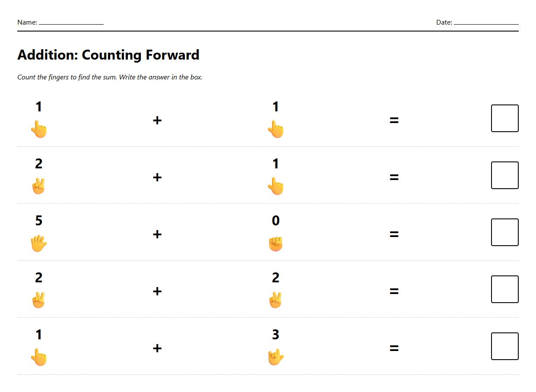
Task: Click the "Addition: Counting Forward" heading
Action: 108,55
